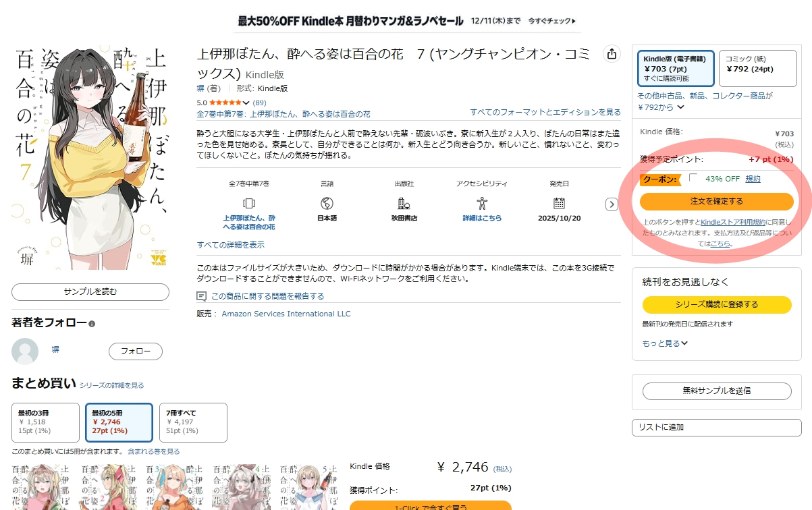Tick the 43% OFF coupon checkbox
This screenshot has height=510, width=812.
[x=693, y=178]
